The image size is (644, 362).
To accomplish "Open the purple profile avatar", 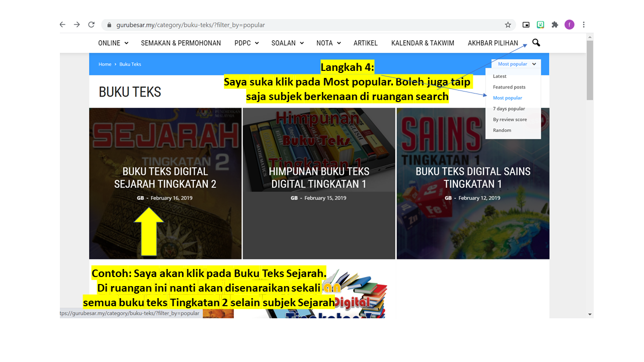I will tap(570, 25).
